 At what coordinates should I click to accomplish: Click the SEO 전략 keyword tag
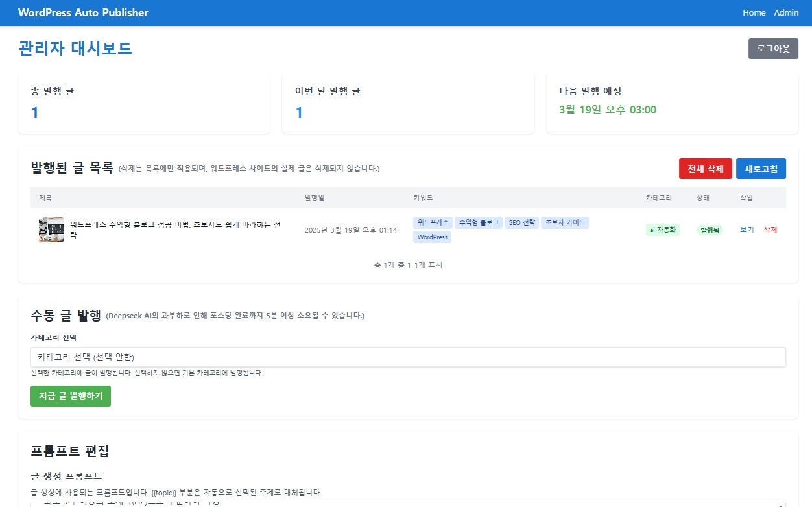(x=522, y=222)
